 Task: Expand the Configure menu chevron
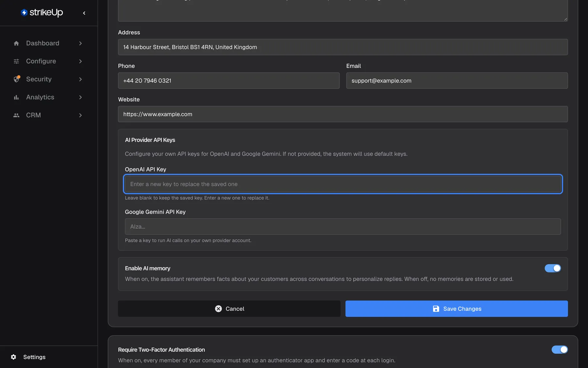[x=80, y=61]
